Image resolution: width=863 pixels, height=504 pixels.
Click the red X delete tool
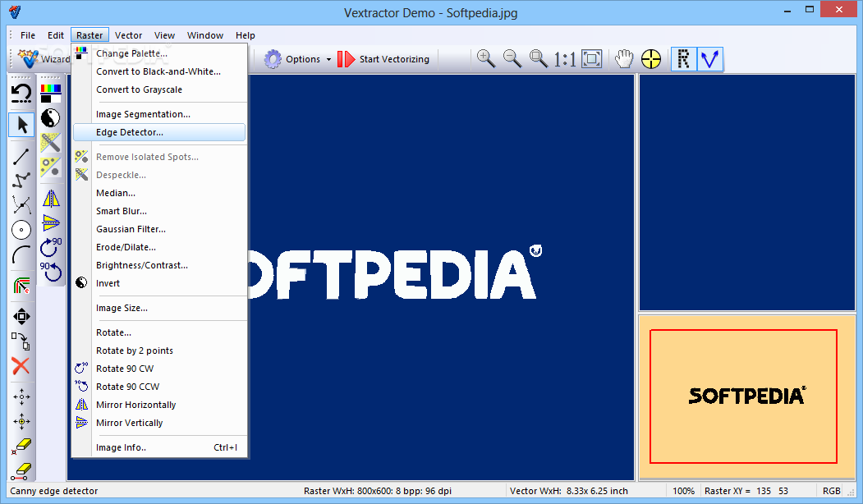(21, 366)
